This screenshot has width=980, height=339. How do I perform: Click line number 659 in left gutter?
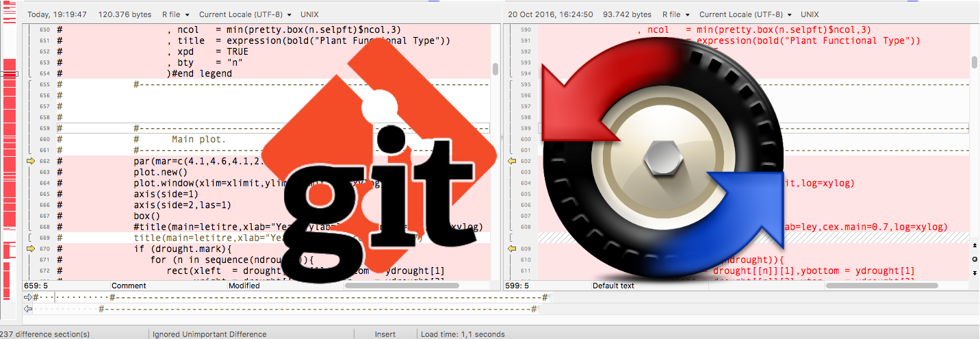tap(45, 128)
